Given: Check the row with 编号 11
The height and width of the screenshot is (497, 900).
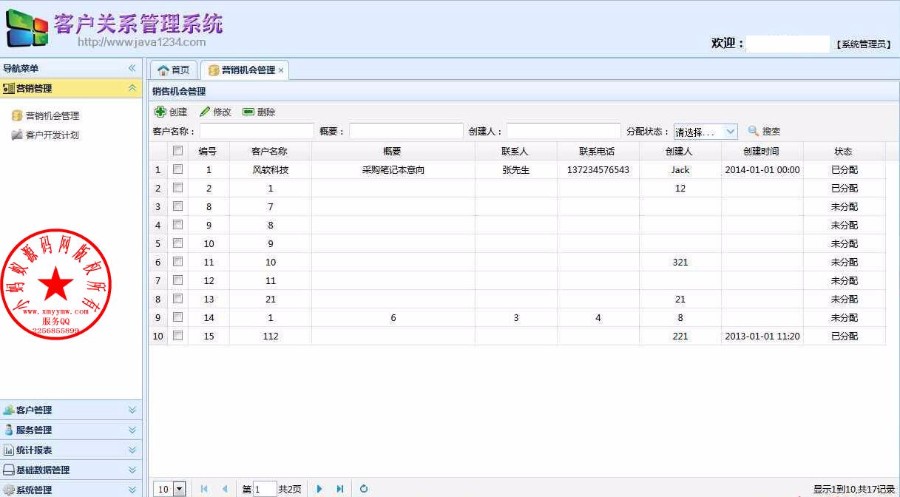Looking at the screenshot, I should pyautogui.click(x=178, y=261).
